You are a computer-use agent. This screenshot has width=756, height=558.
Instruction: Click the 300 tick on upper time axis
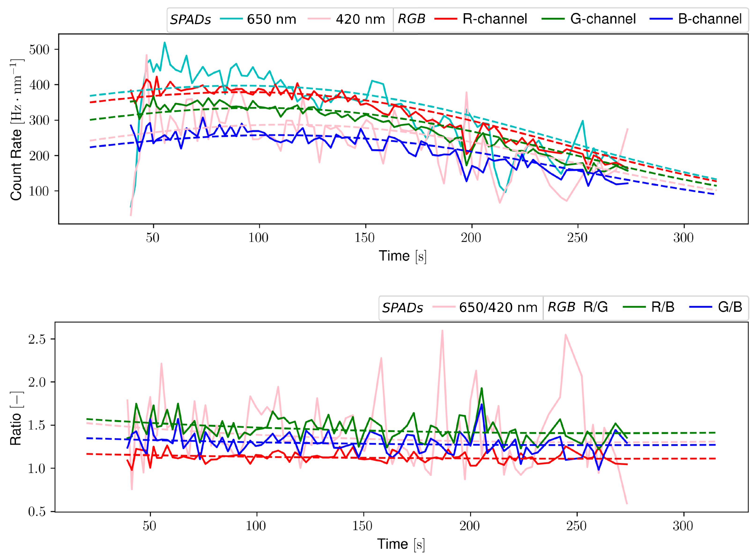coord(683,238)
